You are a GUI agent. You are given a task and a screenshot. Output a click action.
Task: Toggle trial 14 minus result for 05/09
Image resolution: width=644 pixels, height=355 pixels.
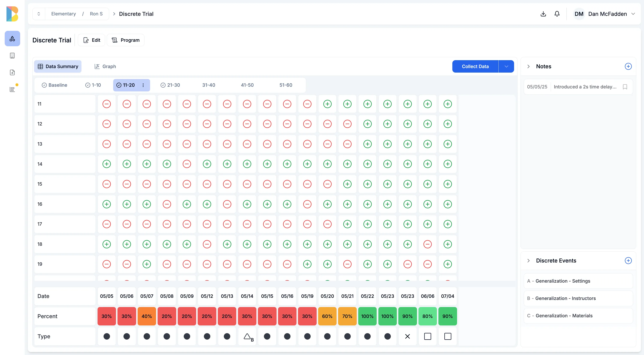pos(187,164)
